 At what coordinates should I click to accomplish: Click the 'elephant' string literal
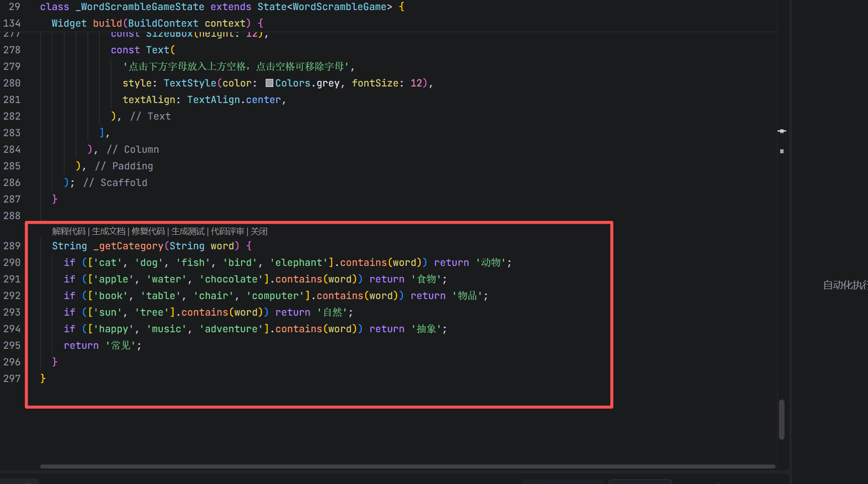pos(299,262)
